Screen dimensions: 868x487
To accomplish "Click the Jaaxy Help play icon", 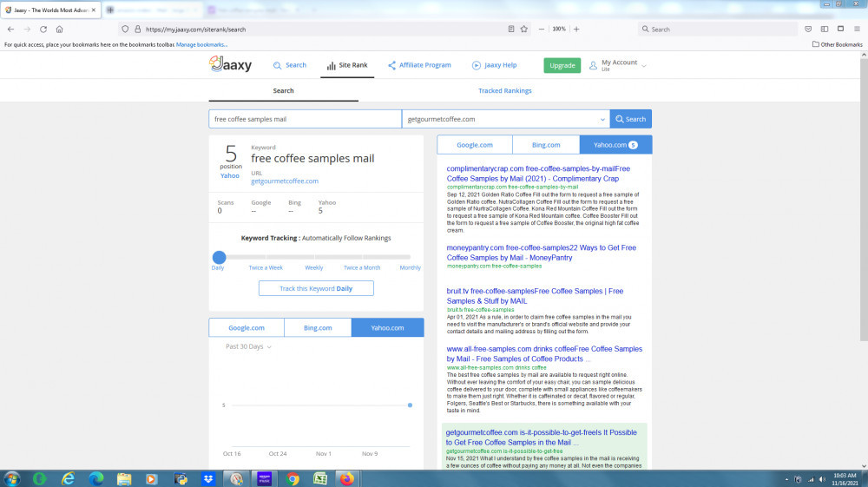I will coord(477,65).
